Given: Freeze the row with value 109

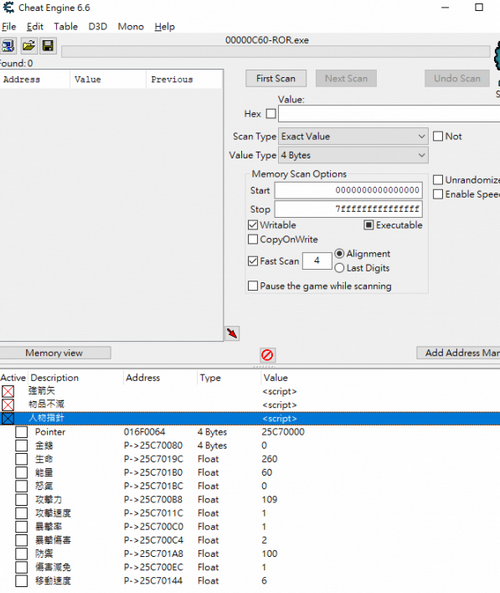Looking at the screenshot, I should 22,500.
